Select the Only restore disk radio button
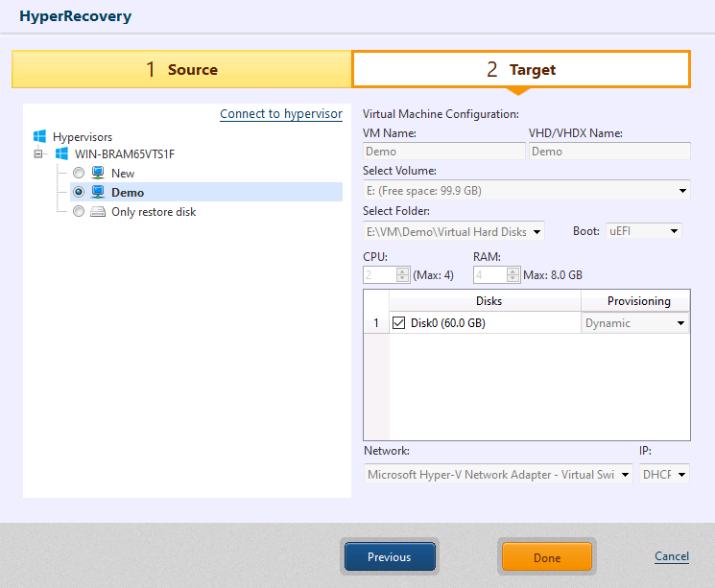The height and width of the screenshot is (588, 715). pos(79,212)
